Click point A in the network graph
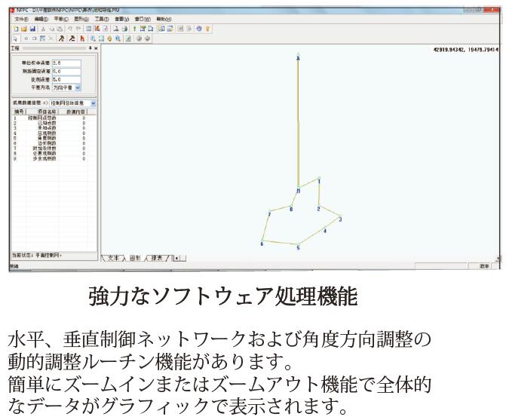 (x=299, y=57)
